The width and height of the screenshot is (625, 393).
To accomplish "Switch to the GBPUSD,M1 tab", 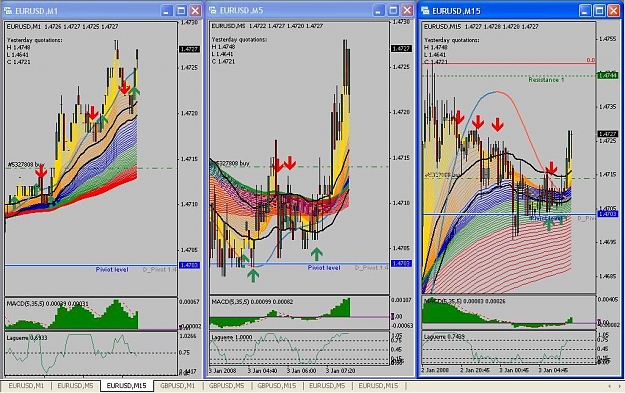I will (x=177, y=386).
